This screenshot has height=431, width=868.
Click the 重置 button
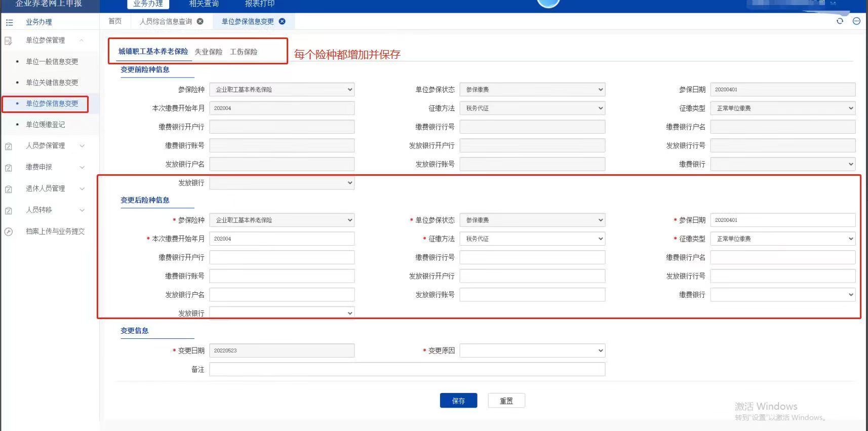pyautogui.click(x=506, y=401)
